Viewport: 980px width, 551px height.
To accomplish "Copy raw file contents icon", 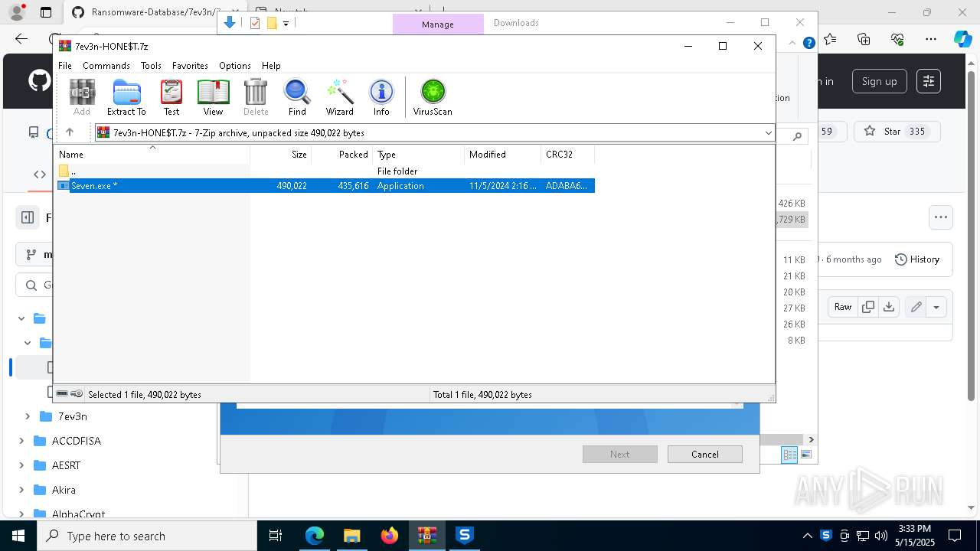I will click(x=868, y=307).
